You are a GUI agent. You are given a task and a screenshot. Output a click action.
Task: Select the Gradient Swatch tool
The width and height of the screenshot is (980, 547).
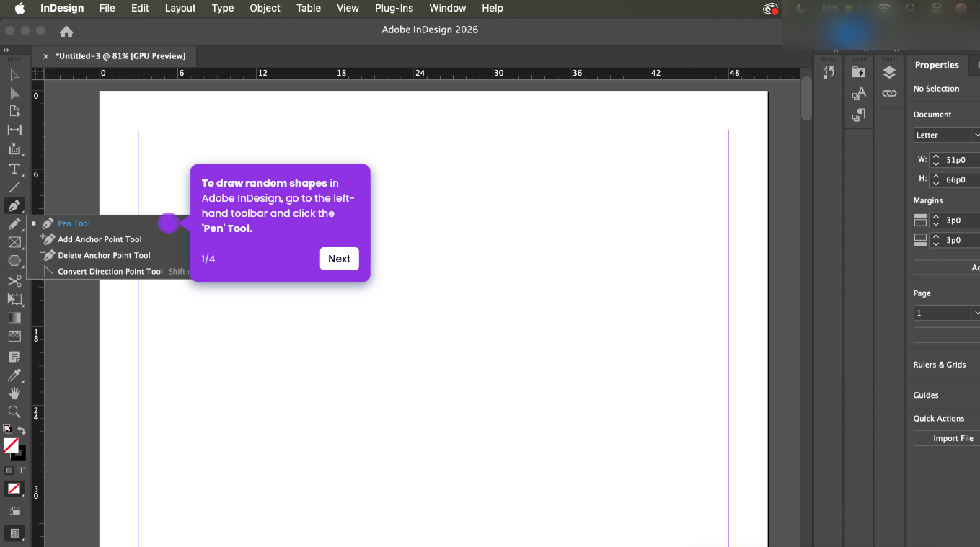(x=14, y=318)
